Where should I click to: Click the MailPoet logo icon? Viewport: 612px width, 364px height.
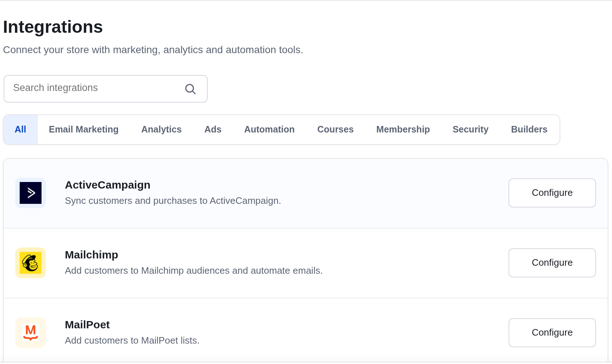point(31,333)
